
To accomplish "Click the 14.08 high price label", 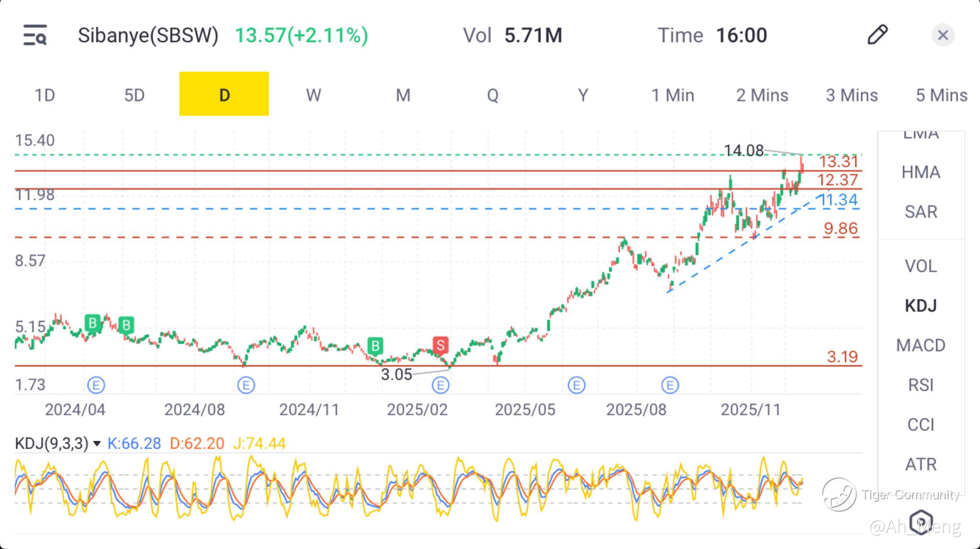I will point(743,151).
